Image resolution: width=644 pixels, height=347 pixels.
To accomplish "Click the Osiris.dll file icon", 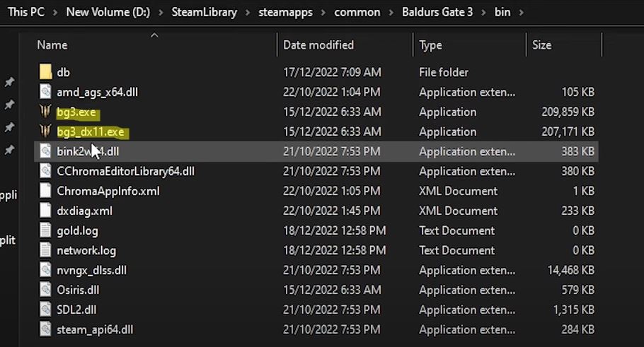I will [x=45, y=289].
